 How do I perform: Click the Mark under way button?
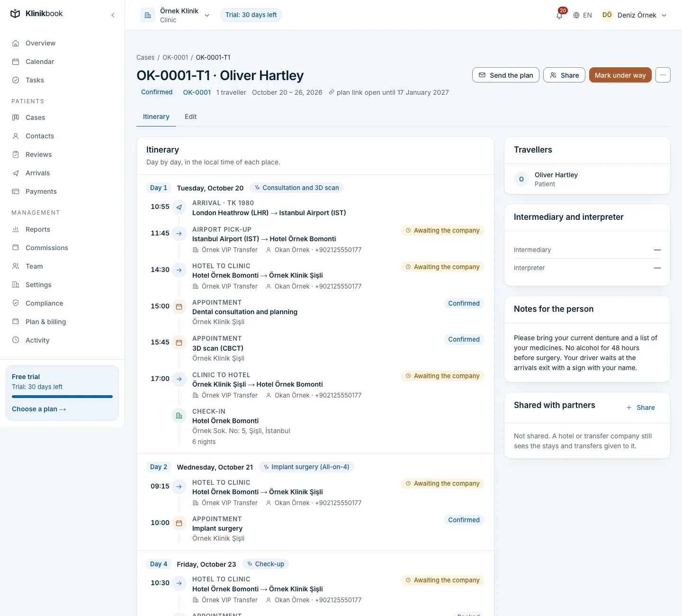pyautogui.click(x=620, y=75)
